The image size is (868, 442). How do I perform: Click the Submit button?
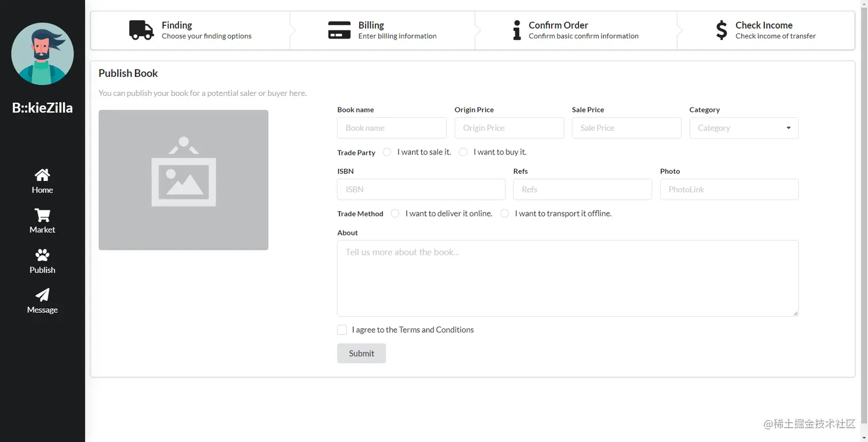coord(362,354)
